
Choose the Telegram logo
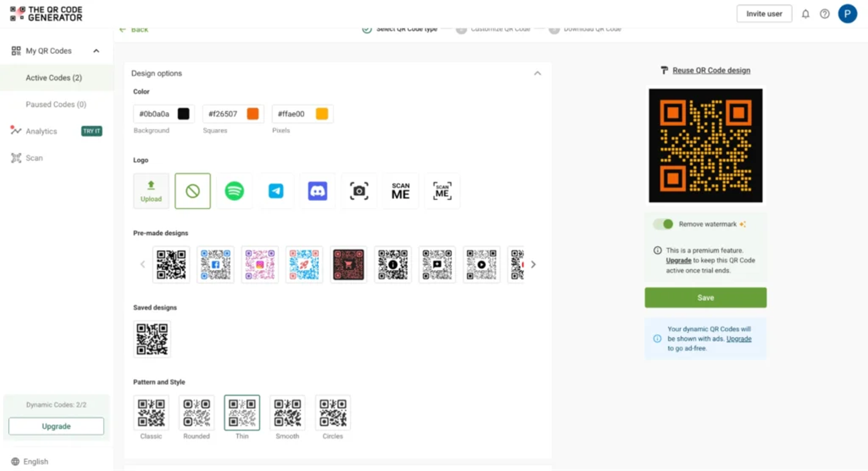tap(276, 191)
